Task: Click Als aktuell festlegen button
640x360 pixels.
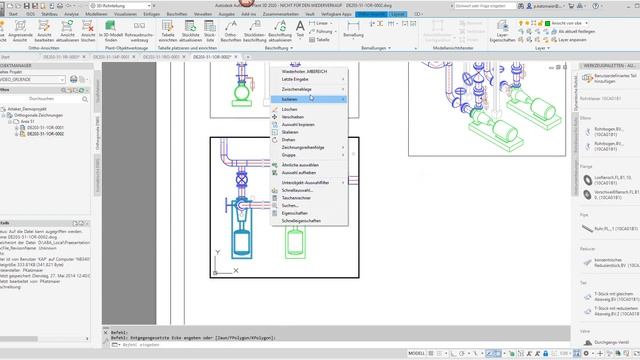Action: [x=572, y=31]
